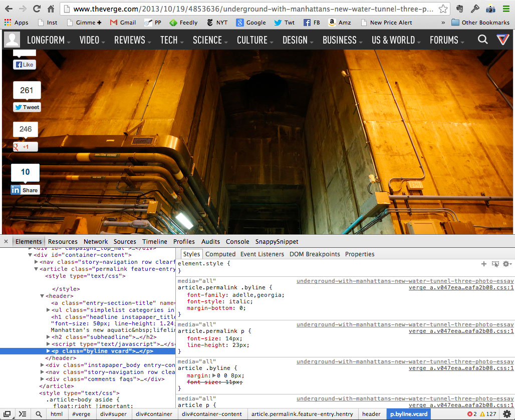Toggle element state with the dashed-box icon
Screen dimensions: 515x420
click(x=495, y=264)
